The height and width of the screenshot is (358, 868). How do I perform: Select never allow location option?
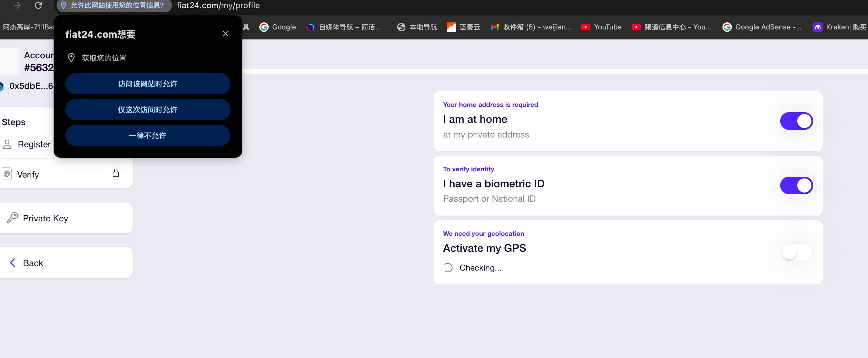(148, 135)
